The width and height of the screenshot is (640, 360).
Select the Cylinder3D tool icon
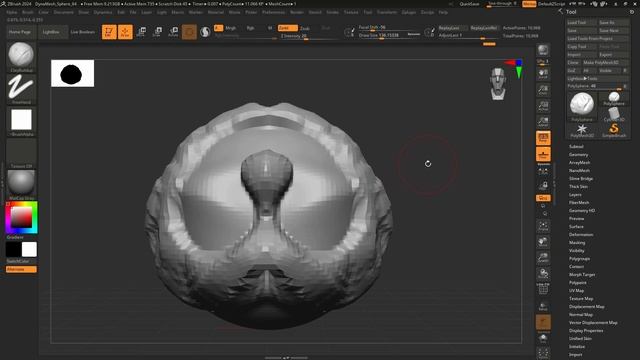tap(614, 114)
